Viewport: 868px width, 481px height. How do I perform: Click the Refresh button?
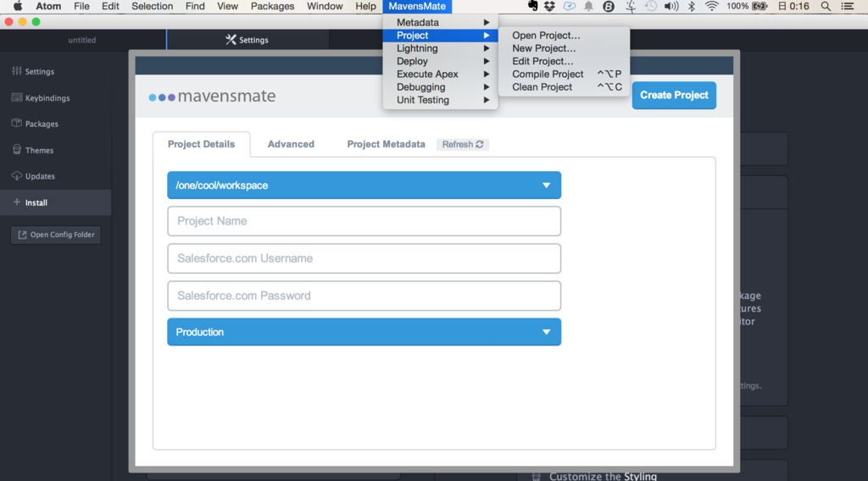[x=463, y=144]
